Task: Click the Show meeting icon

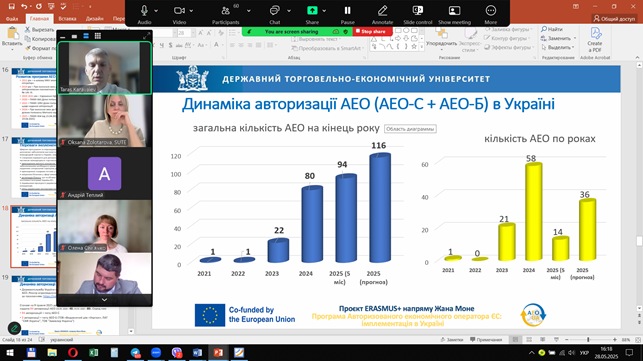Action: (x=454, y=11)
